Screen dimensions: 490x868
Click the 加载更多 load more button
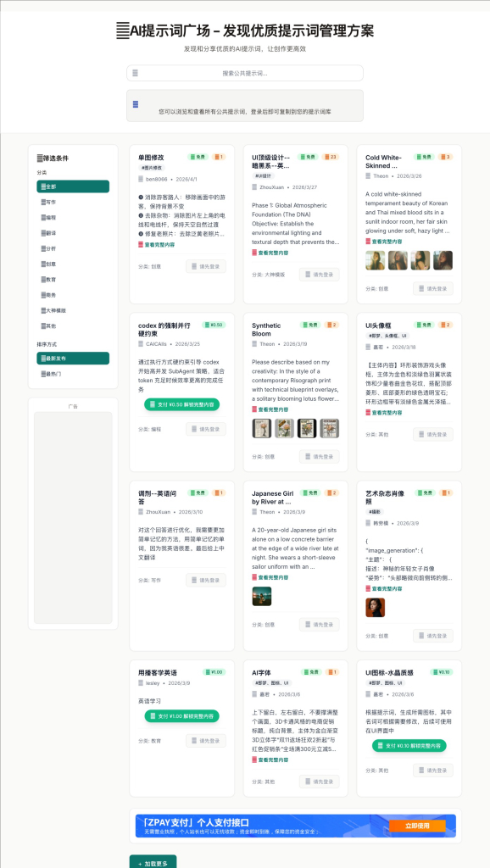[153, 863]
